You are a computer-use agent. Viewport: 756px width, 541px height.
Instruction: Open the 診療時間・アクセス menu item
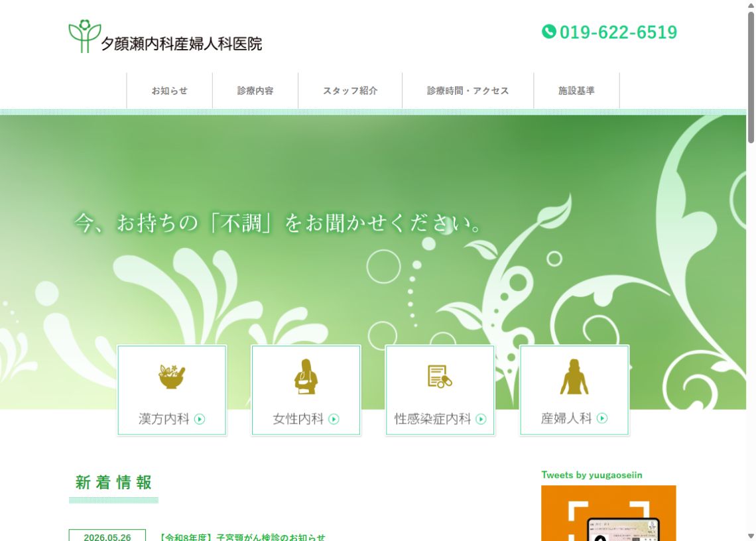click(x=468, y=91)
